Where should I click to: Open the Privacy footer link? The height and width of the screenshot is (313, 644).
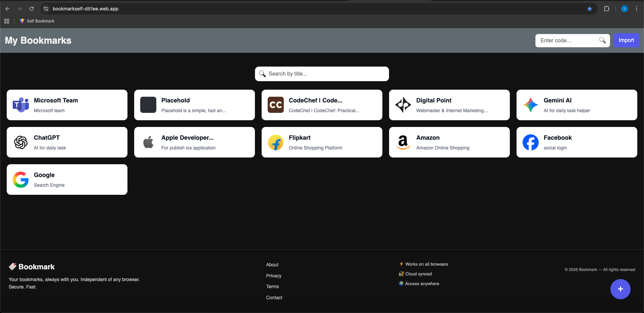click(x=274, y=276)
